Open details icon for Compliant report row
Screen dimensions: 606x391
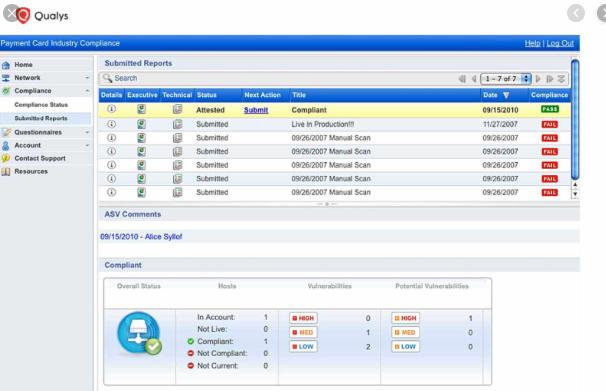click(x=111, y=109)
